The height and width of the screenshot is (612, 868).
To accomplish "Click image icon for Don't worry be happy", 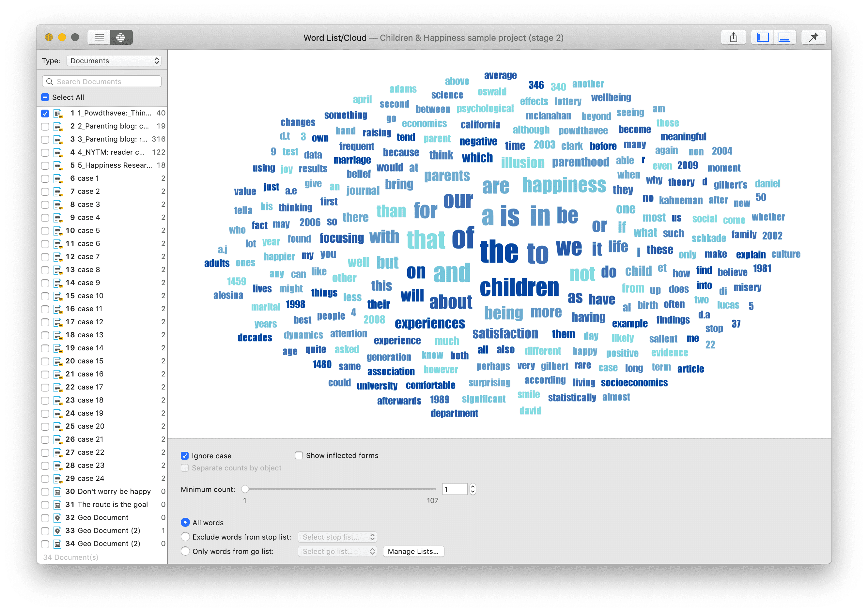I will pos(57,492).
